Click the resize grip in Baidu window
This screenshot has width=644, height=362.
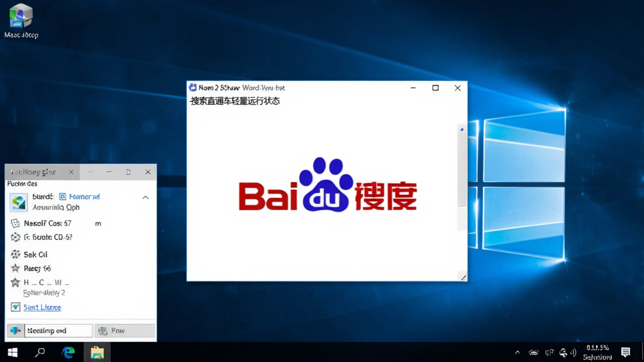click(x=463, y=277)
